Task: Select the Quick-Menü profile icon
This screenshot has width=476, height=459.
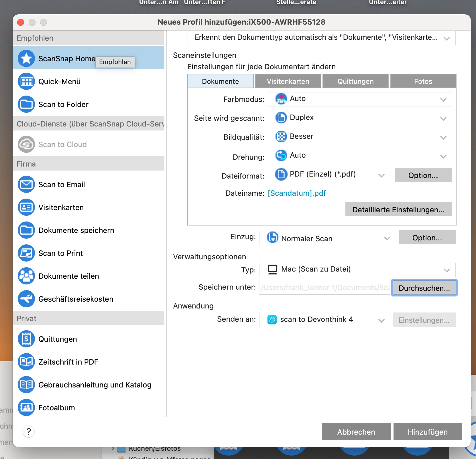Action: click(x=26, y=82)
